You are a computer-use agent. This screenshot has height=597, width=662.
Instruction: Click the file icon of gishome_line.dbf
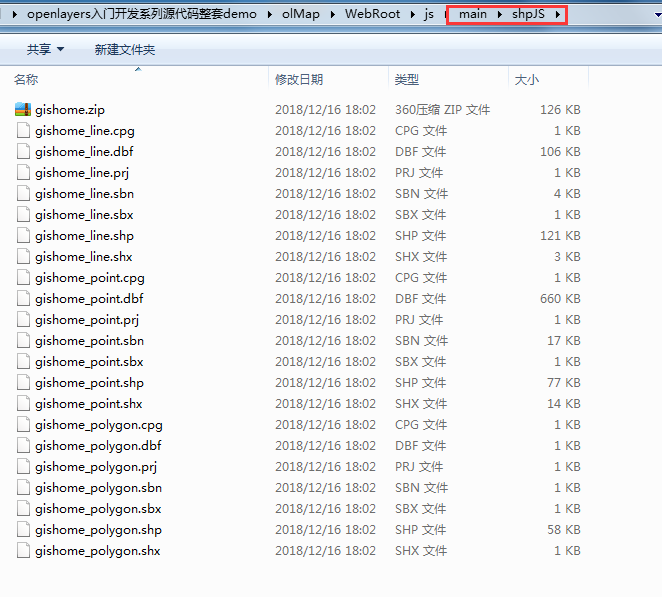pos(23,152)
